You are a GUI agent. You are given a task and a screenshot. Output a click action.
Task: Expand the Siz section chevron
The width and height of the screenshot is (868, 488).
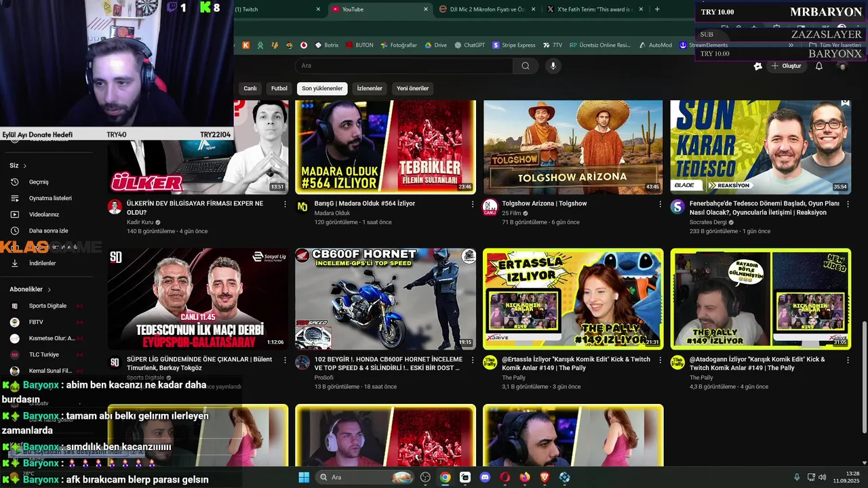25,165
